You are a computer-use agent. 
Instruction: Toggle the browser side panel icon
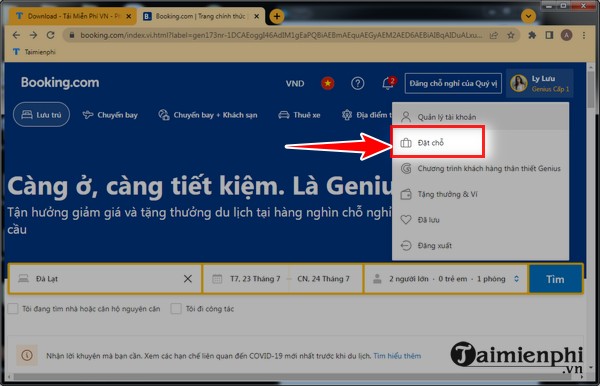549,35
